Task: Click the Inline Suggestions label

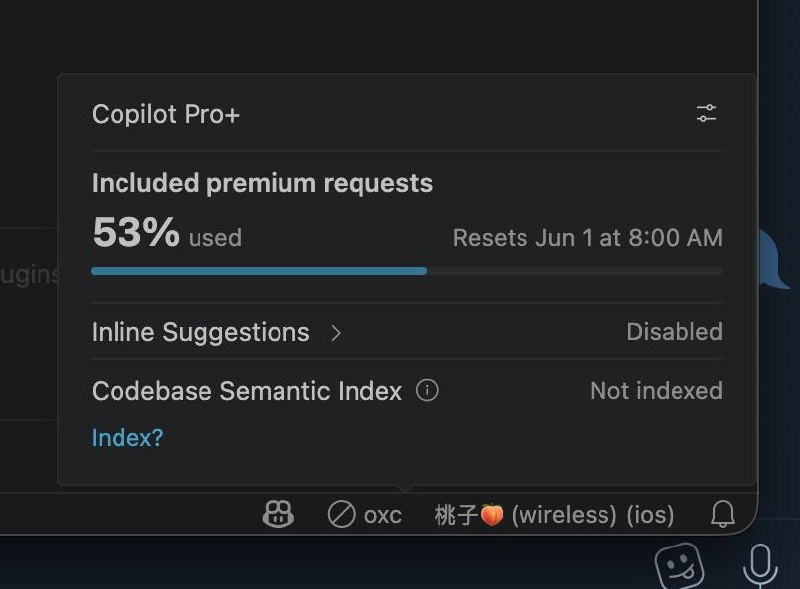Action: point(201,332)
